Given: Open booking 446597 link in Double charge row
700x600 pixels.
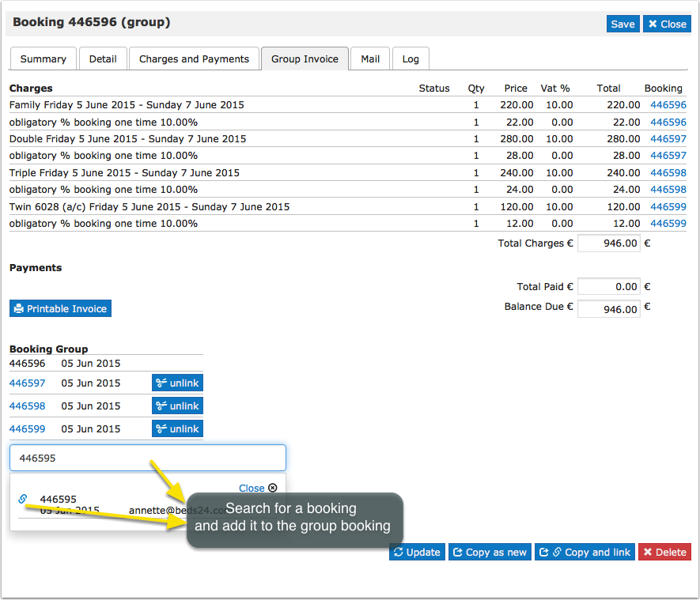Looking at the screenshot, I should (668, 139).
